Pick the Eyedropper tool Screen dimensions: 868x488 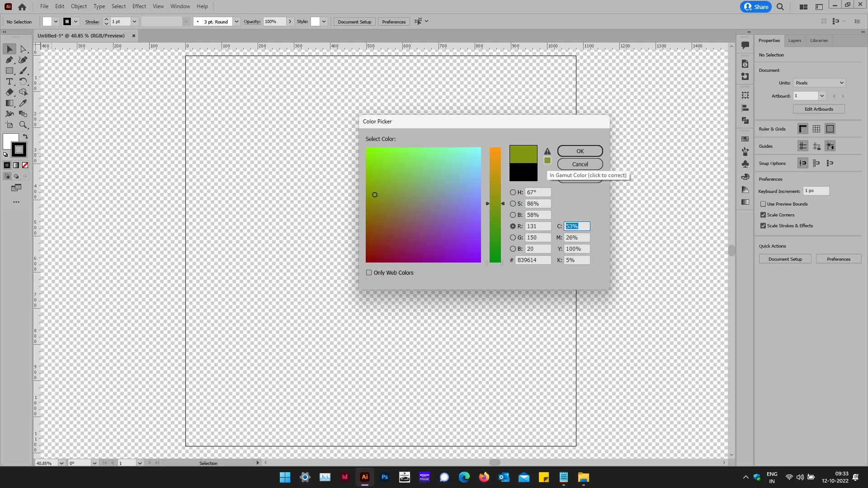click(x=23, y=103)
